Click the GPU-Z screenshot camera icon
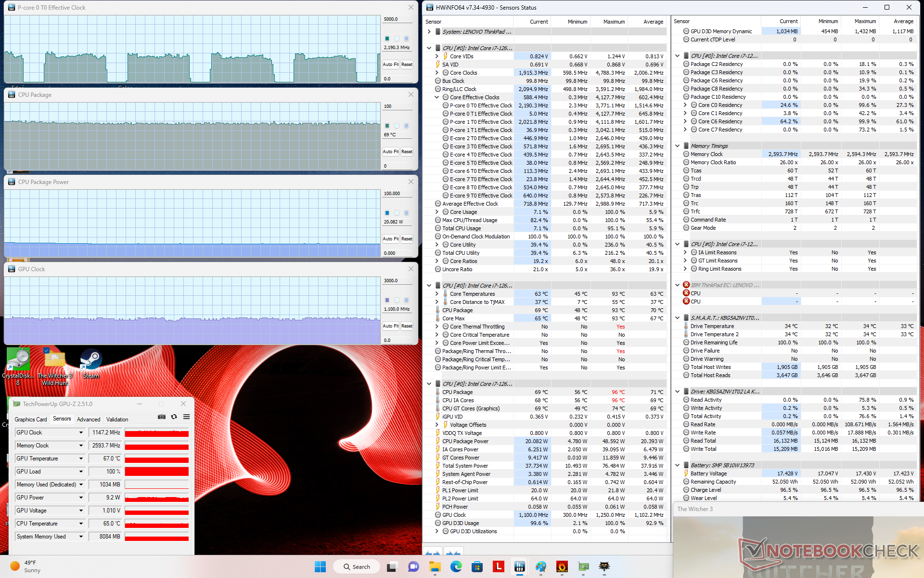Image resolution: width=924 pixels, height=578 pixels. pos(162,417)
